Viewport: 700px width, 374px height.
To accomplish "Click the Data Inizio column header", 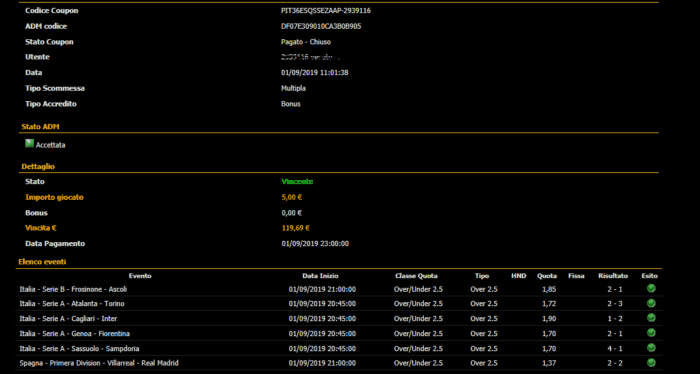I will pos(320,276).
